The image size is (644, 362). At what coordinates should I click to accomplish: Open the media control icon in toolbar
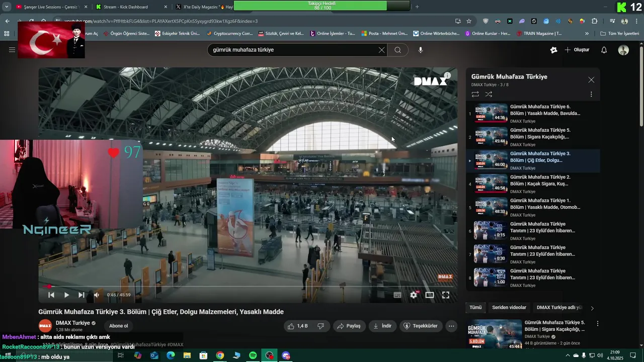click(612, 21)
